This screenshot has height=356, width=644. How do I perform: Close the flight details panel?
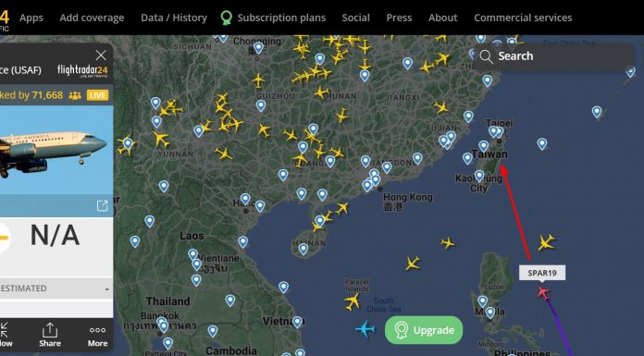coord(101,55)
